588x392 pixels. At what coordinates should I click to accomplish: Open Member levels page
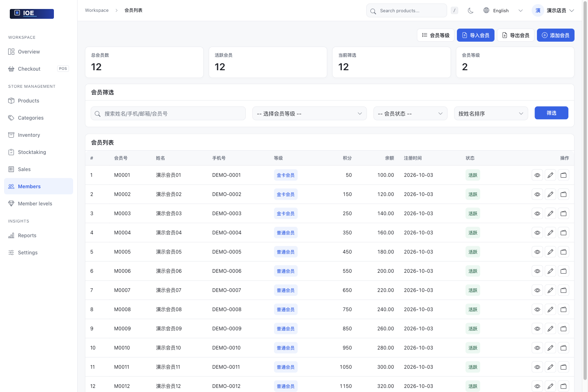click(38, 204)
